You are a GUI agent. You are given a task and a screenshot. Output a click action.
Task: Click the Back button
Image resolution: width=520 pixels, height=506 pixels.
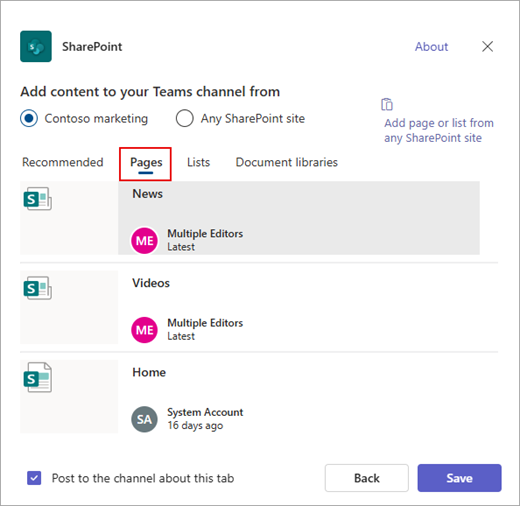click(x=367, y=478)
